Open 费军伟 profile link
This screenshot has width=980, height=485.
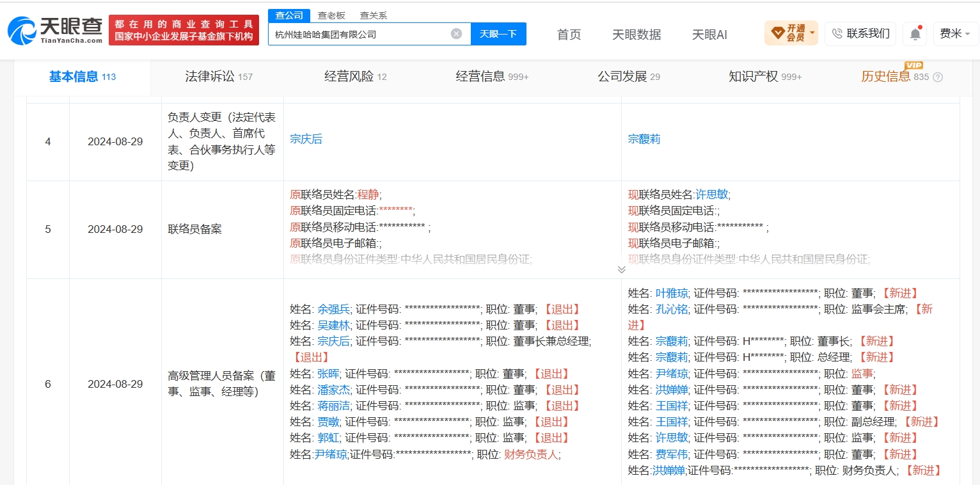pyautogui.click(x=672, y=454)
